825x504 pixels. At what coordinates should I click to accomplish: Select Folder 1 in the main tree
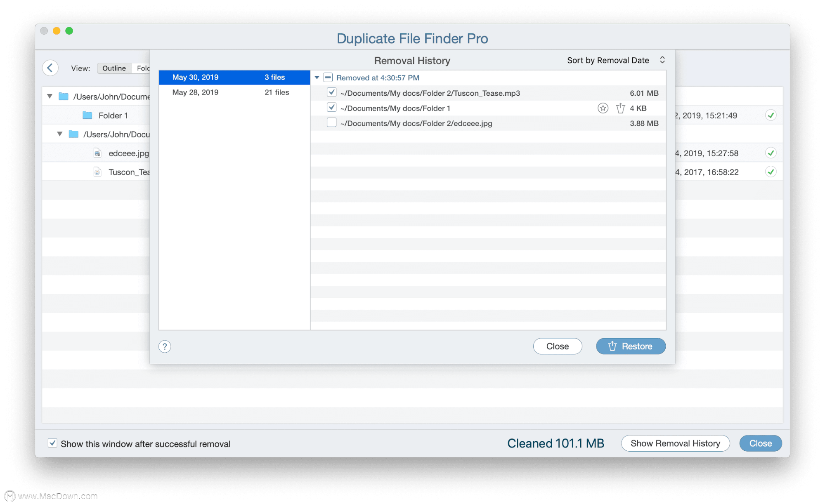pos(113,115)
